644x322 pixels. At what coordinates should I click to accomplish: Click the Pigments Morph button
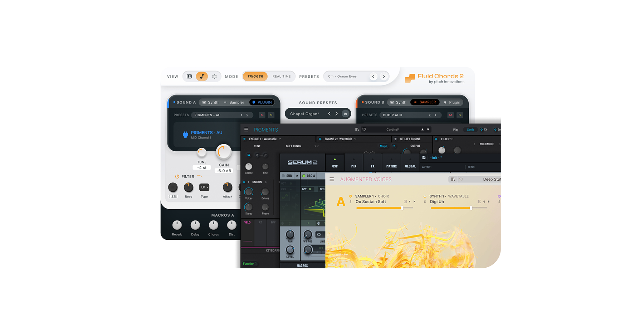tap(384, 146)
